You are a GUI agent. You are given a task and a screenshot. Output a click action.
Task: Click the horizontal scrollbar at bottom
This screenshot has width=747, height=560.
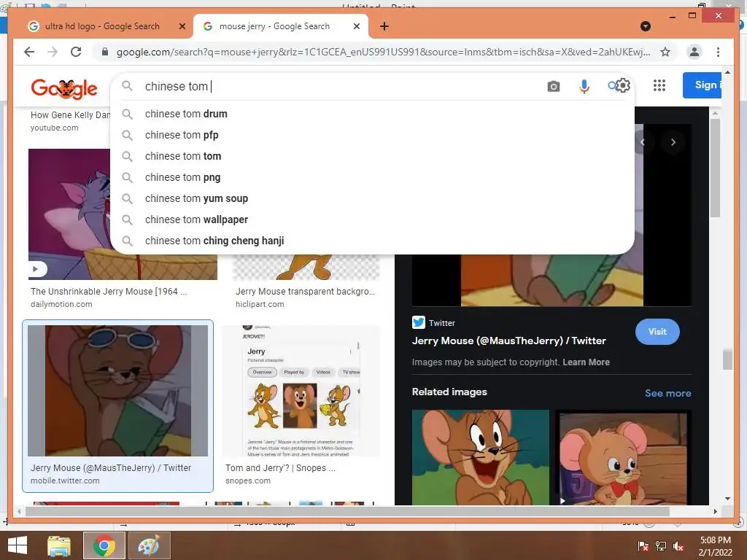[x=347, y=511]
